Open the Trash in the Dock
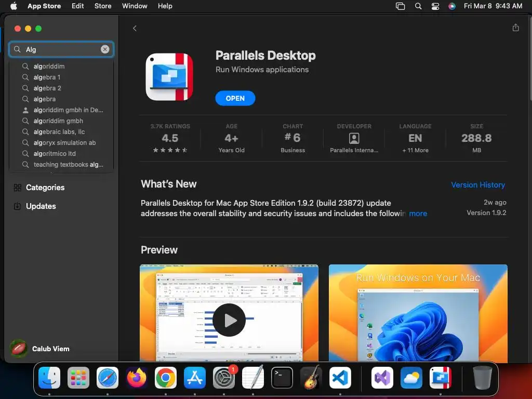The width and height of the screenshot is (532, 399). pos(483,378)
